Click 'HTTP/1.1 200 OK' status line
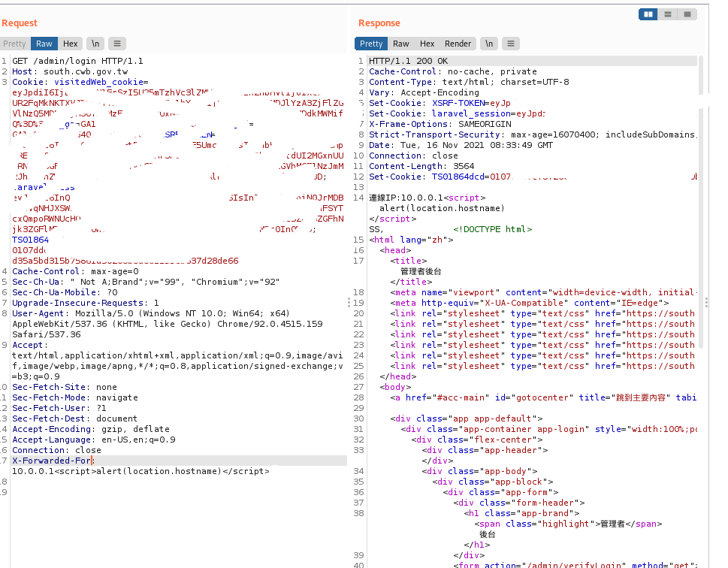The height and width of the screenshot is (568, 728). coord(409,61)
